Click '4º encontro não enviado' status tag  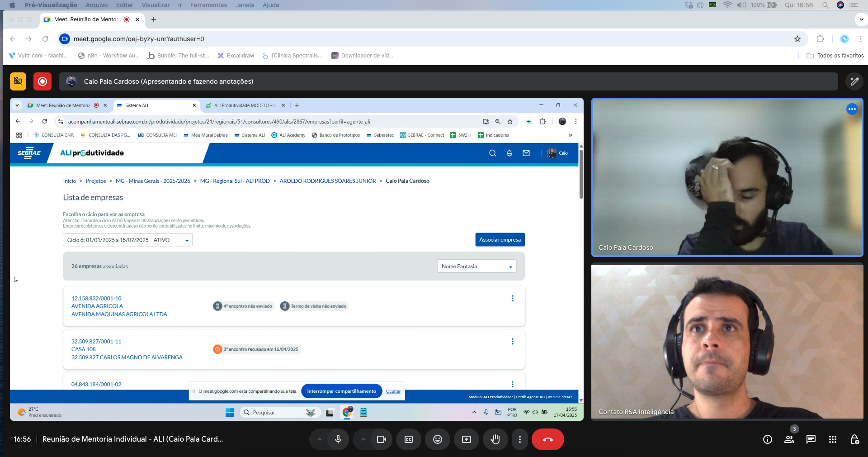243,306
